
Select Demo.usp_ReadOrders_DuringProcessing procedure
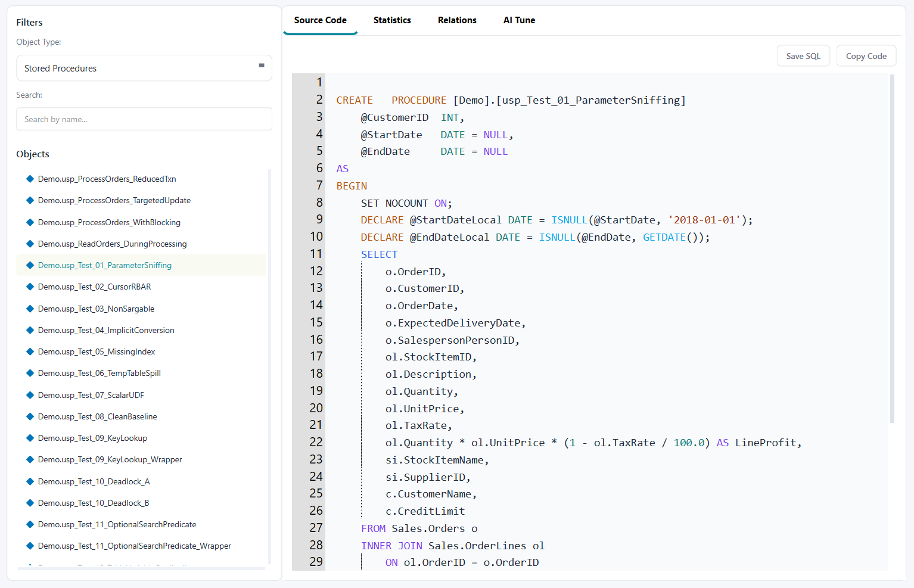point(141,244)
